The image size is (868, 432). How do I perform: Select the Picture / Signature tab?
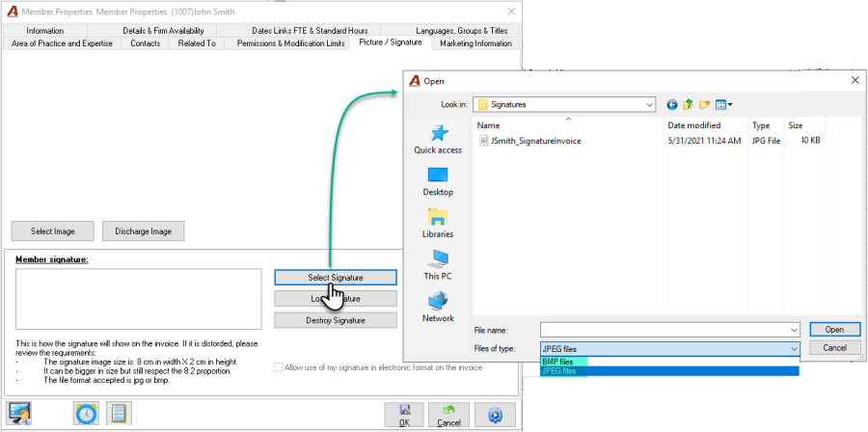(x=391, y=42)
